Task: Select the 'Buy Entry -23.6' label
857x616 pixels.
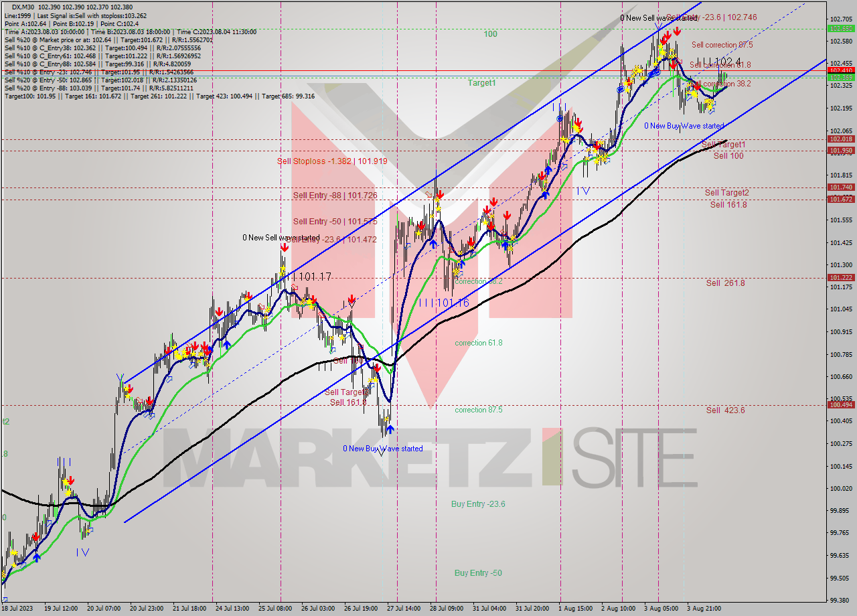Action: (x=478, y=504)
